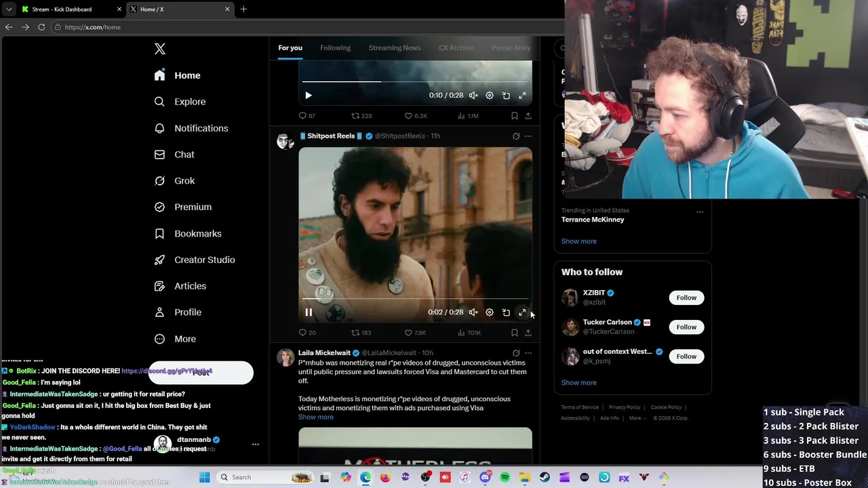The image size is (868, 488).
Task: Reload the page in browser
Action: pyautogui.click(x=41, y=27)
